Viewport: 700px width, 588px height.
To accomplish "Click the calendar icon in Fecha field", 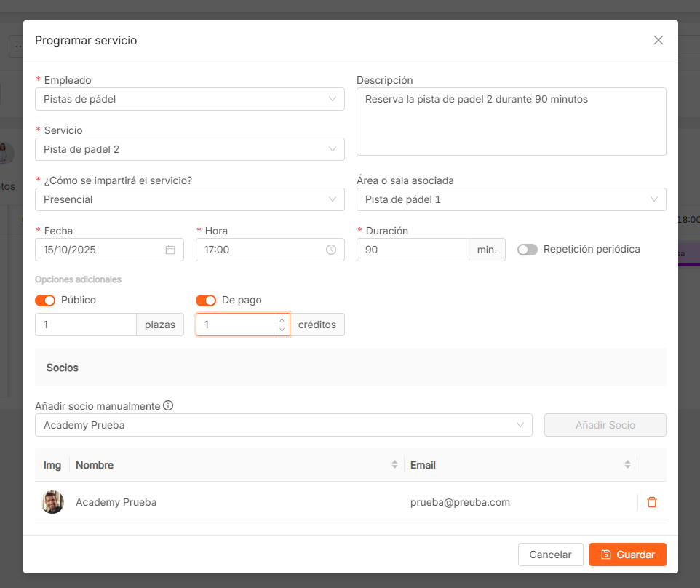I will click(170, 250).
